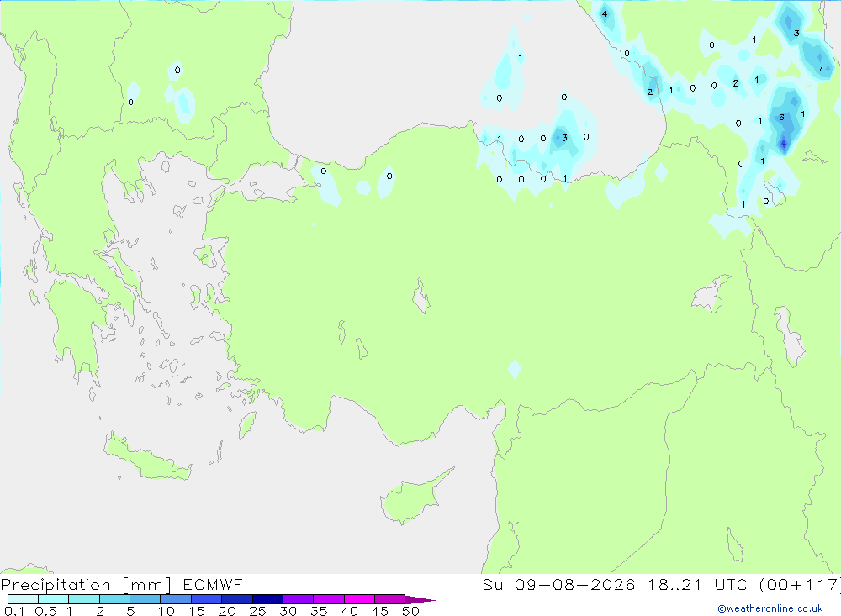Click the 'Precipitation [mm]' title text
The width and height of the screenshot is (841, 616).
pyautogui.click(x=86, y=585)
